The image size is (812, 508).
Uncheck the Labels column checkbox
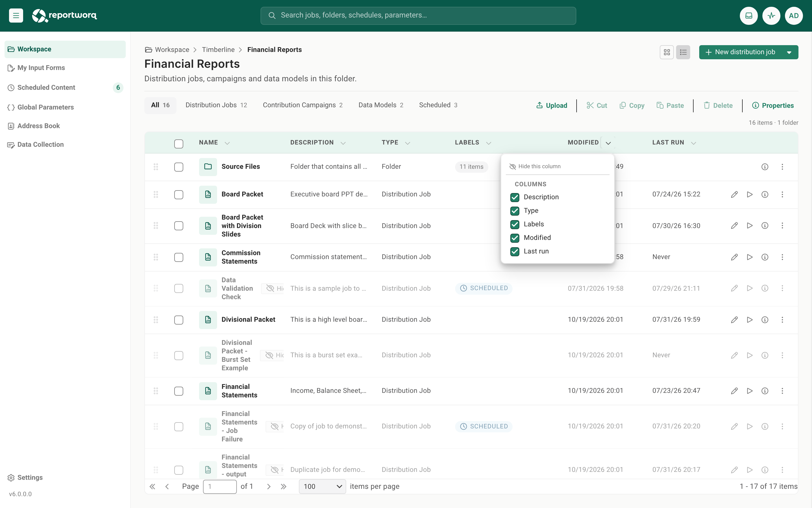(515, 224)
